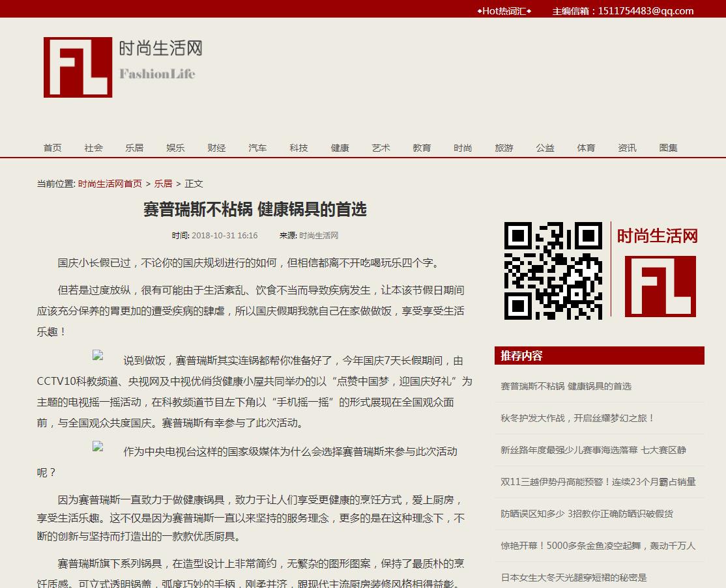726x588 pixels.
Task: Click breadcrumb link 时尚生活网首页
Action: (x=109, y=184)
